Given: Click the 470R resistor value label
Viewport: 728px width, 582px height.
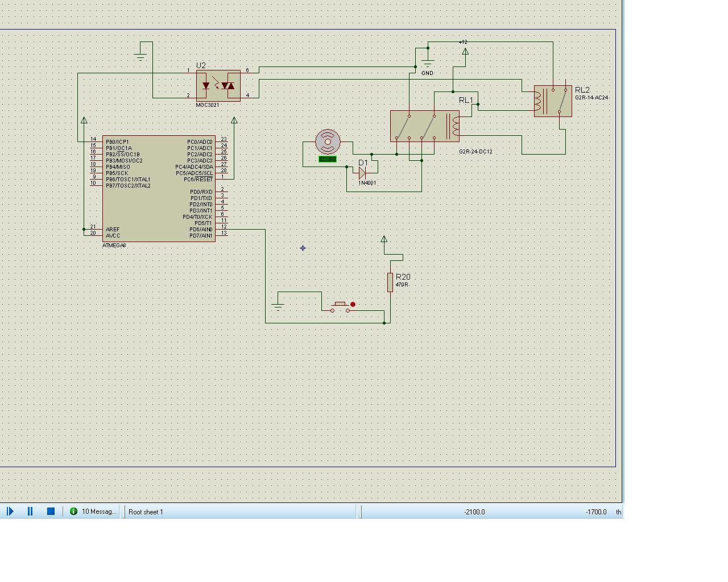Looking at the screenshot, I should (x=402, y=285).
